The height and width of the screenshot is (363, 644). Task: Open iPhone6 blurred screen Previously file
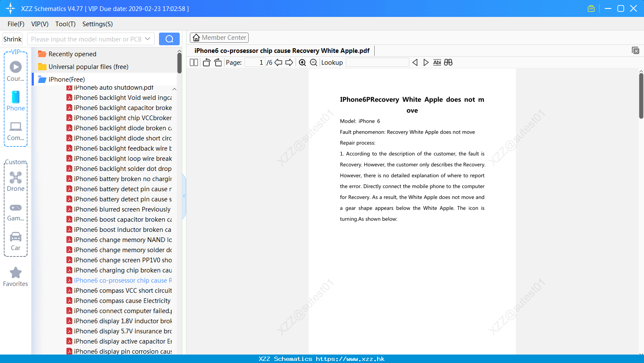tap(119, 209)
